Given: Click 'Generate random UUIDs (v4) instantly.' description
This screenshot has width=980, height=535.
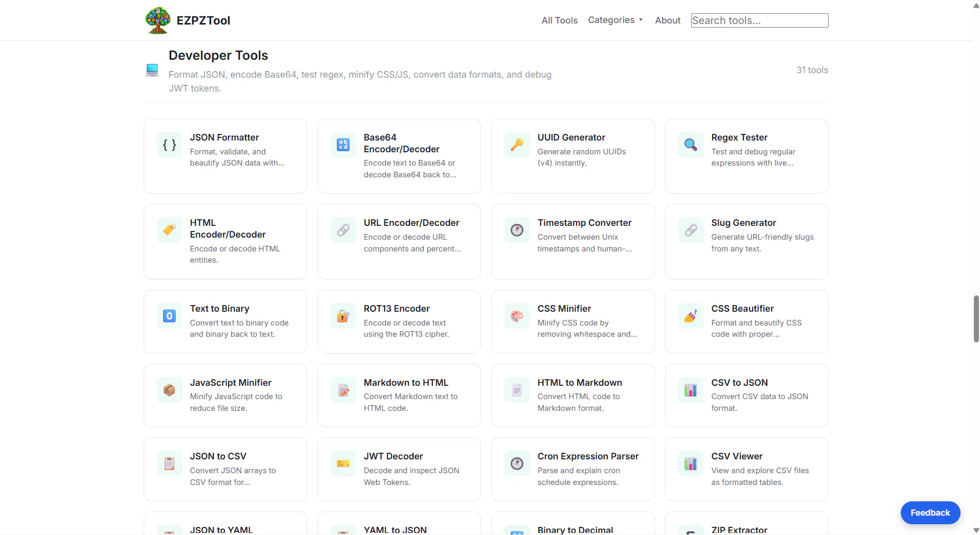Looking at the screenshot, I should coord(581,157).
